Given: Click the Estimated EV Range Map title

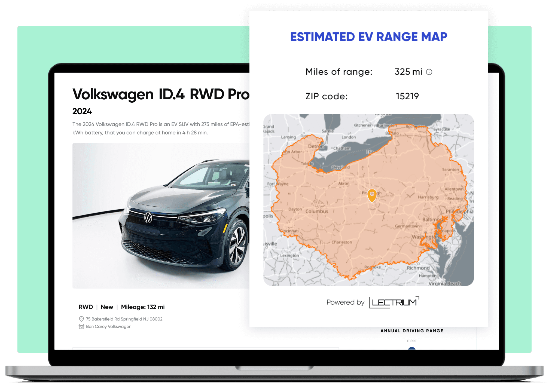Looking at the screenshot, I should coord(368,37).
